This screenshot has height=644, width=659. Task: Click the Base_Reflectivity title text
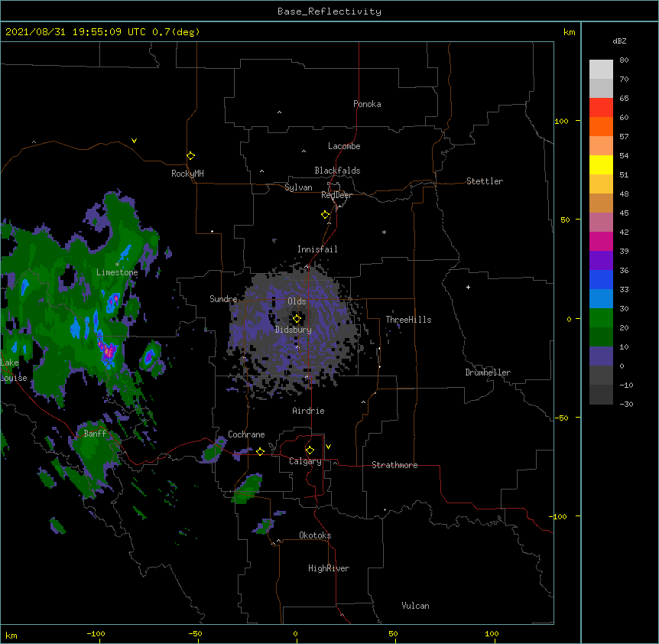[329, 11]
